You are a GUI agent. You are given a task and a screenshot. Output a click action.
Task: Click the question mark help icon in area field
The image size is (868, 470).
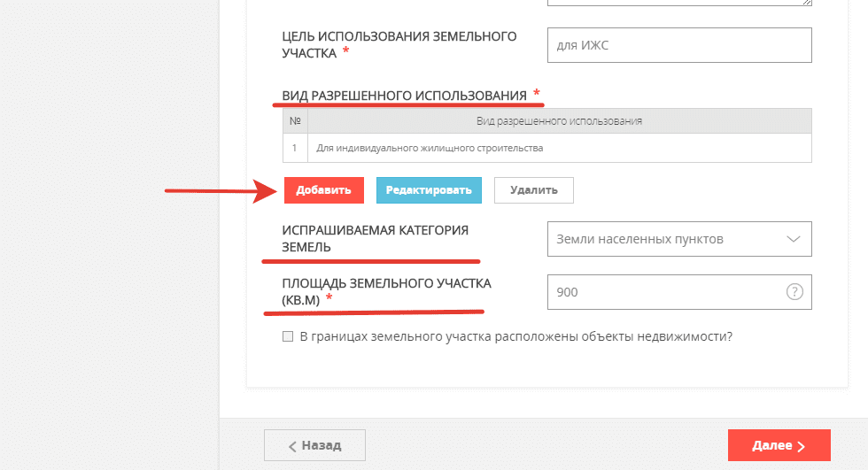point(794,292)
